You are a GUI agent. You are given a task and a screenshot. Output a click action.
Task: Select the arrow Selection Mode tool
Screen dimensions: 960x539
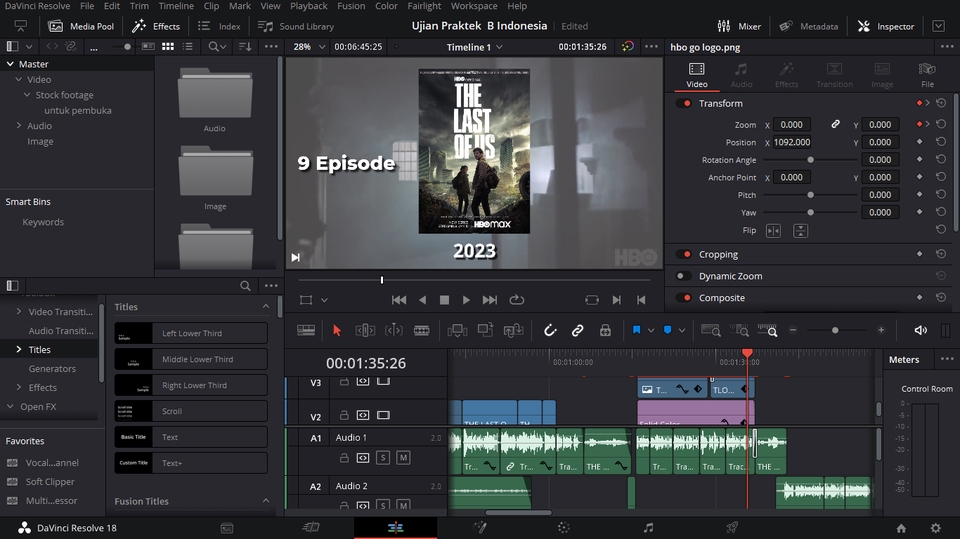click(x=336, y=330)
